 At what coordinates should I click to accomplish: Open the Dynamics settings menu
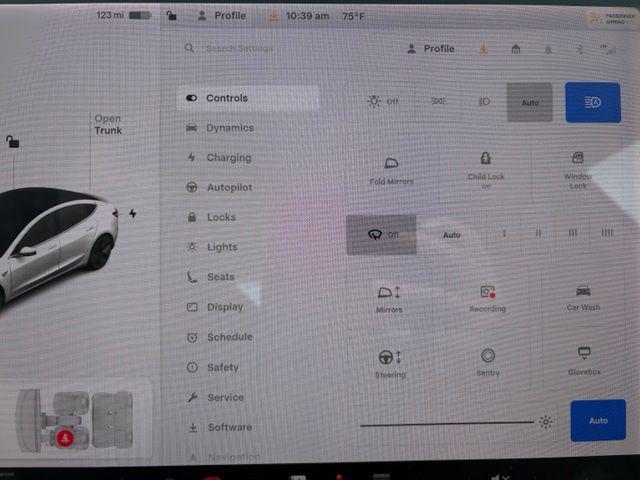point(220,128)
